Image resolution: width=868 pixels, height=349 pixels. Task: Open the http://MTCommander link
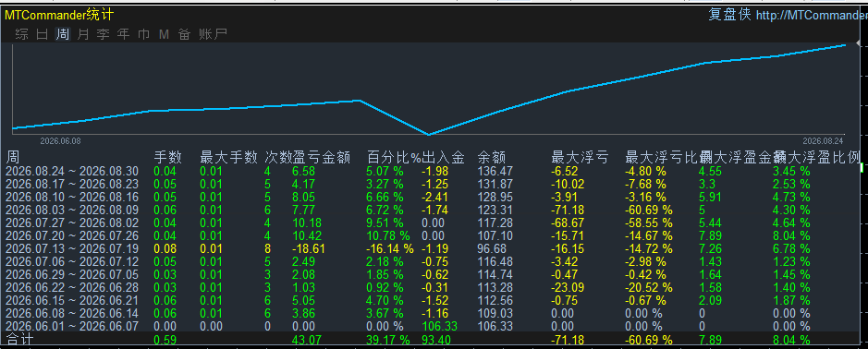click(812, 15)
